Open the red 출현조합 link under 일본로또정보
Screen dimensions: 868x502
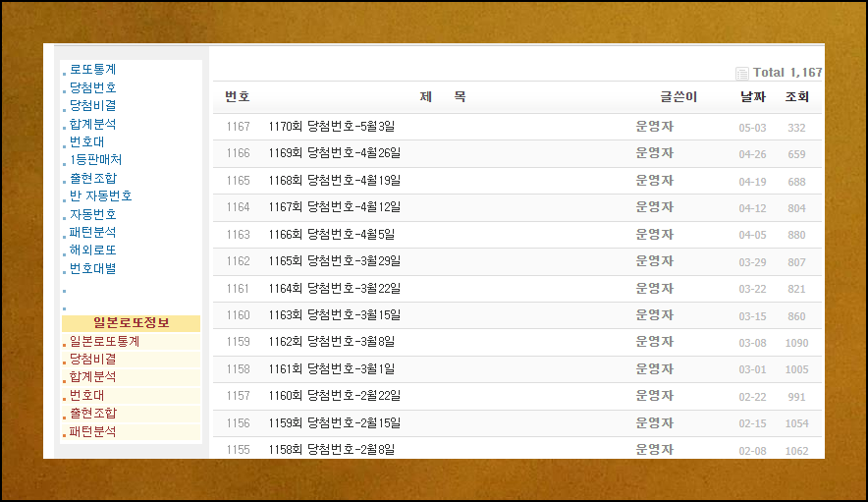(x=93, y=413)
